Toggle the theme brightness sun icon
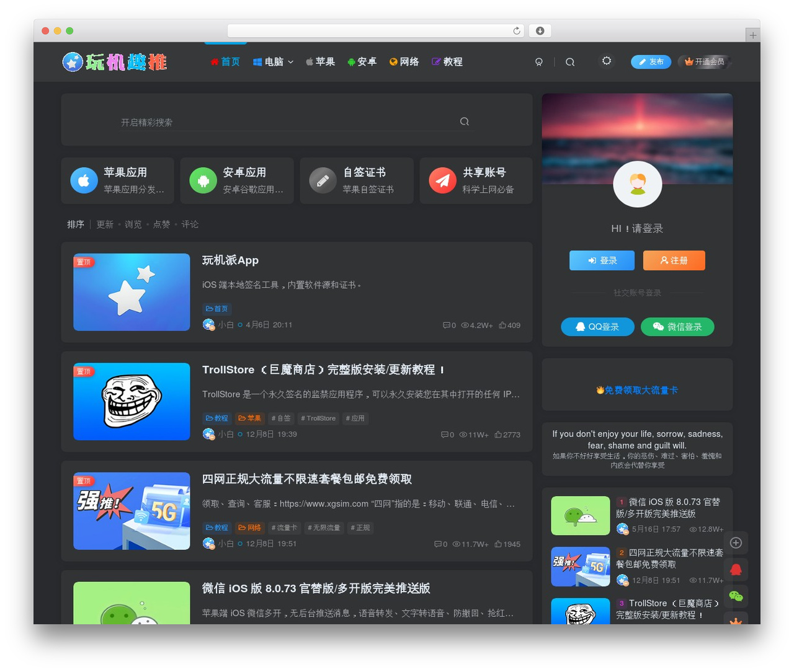Image resolution: width=794 pixels, height=672 pixels. click(x=607, y=61)
